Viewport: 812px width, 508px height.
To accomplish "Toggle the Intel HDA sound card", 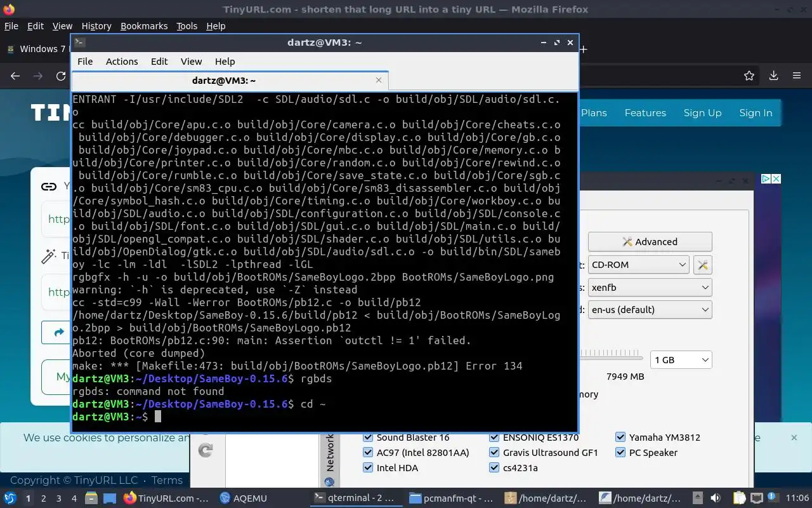I will (x=367, y=468).
